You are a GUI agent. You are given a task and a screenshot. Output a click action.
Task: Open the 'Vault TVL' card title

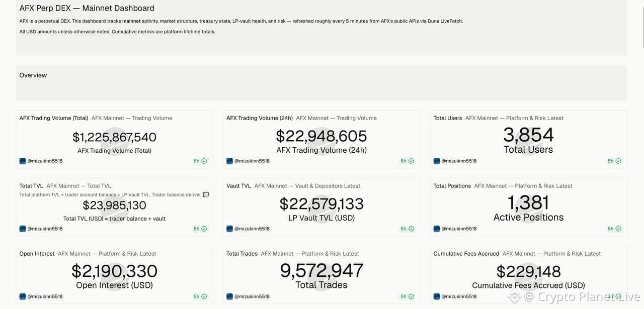[238, 186]
